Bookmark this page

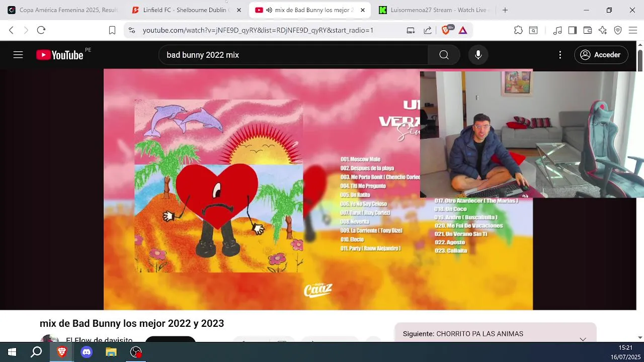[x=112, y=30]
